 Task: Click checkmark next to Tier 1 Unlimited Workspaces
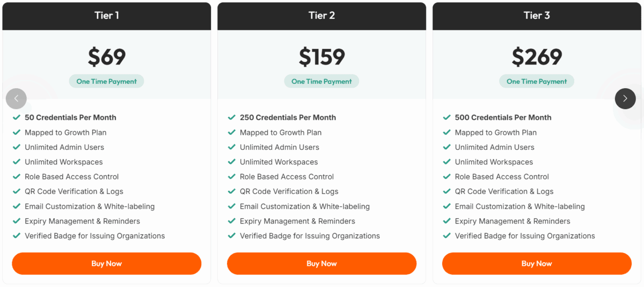[x=17, y=162]
